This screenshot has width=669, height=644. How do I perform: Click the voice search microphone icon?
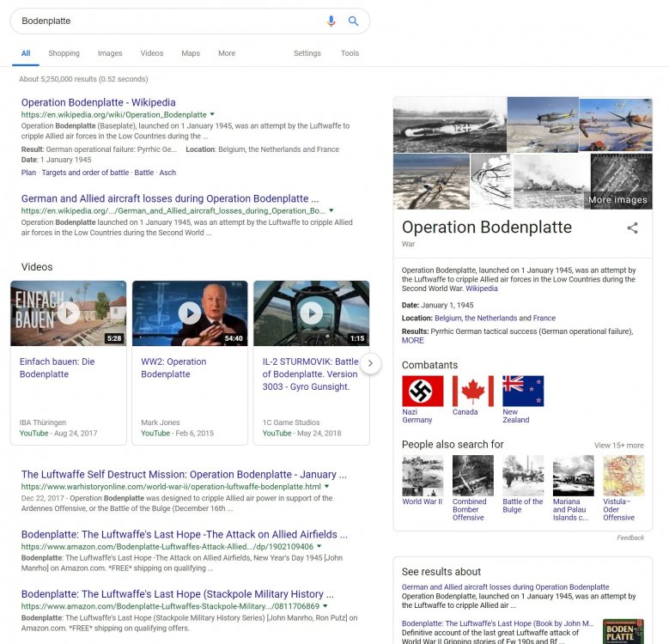[x=331, y=21]
